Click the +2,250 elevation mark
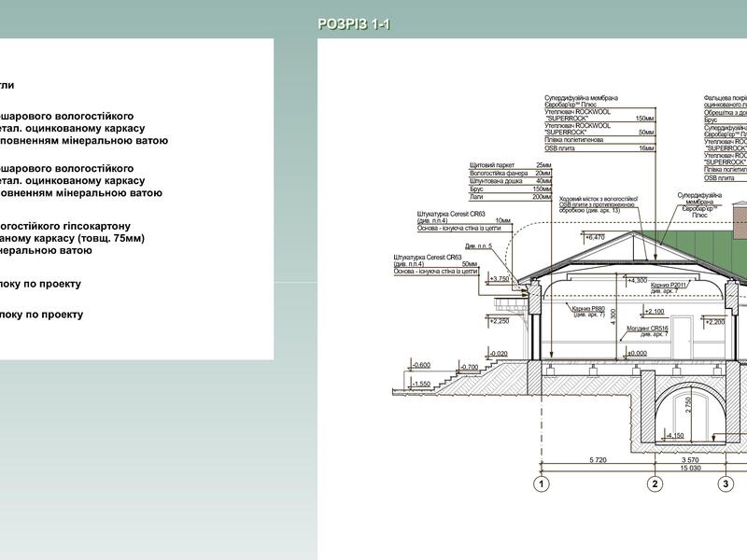 coord(500,321)
